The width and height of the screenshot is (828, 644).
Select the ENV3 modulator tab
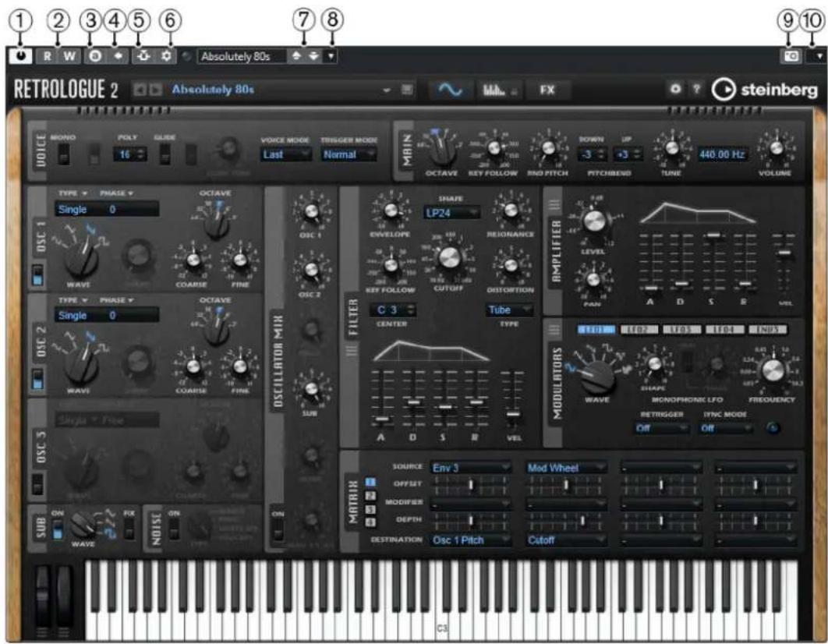[x=767, y=329]
